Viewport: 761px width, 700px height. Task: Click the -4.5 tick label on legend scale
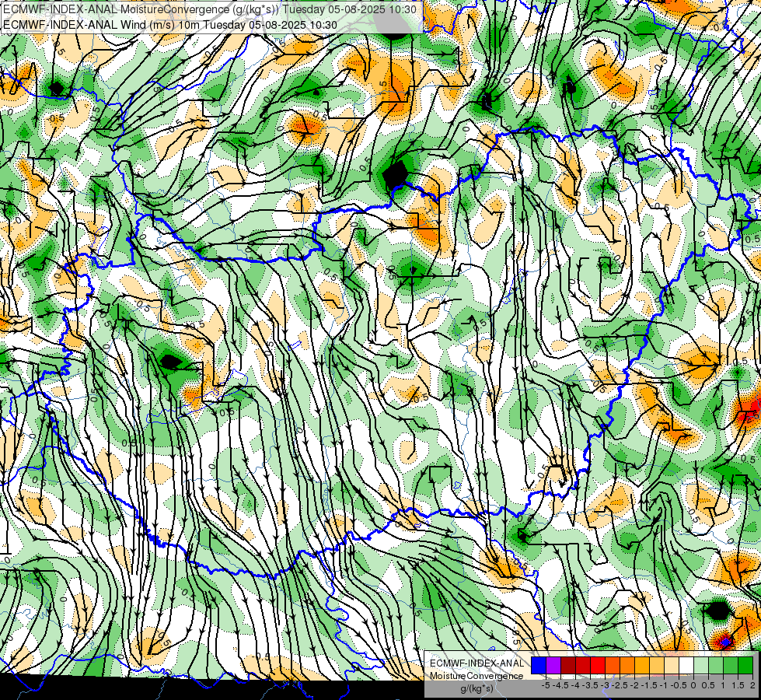point(560,685)
